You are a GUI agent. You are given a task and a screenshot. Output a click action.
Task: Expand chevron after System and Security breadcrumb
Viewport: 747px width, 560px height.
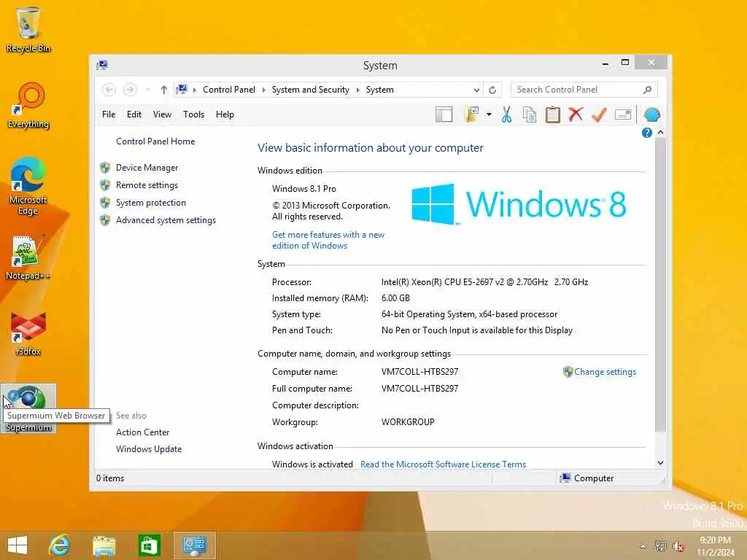[357, 90]
